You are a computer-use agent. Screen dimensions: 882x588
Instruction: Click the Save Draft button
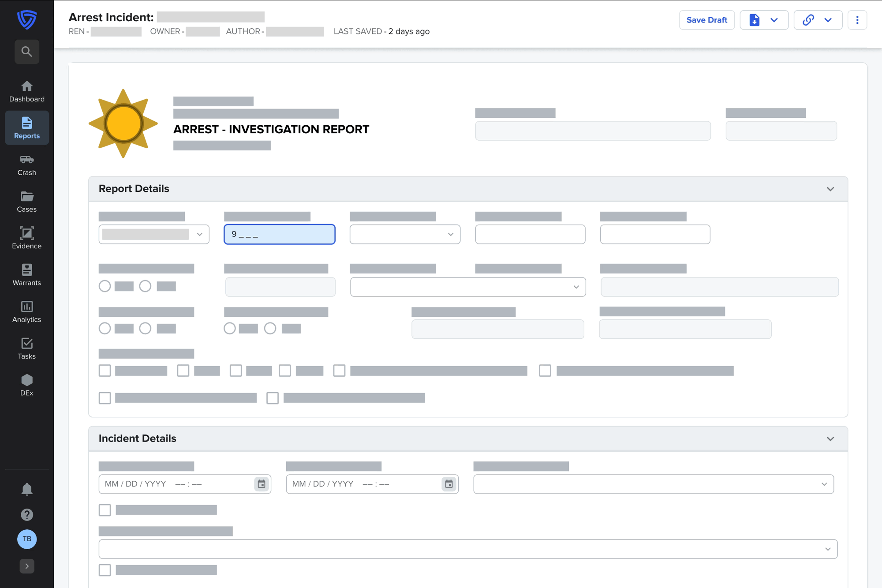[x=706, y=20]
